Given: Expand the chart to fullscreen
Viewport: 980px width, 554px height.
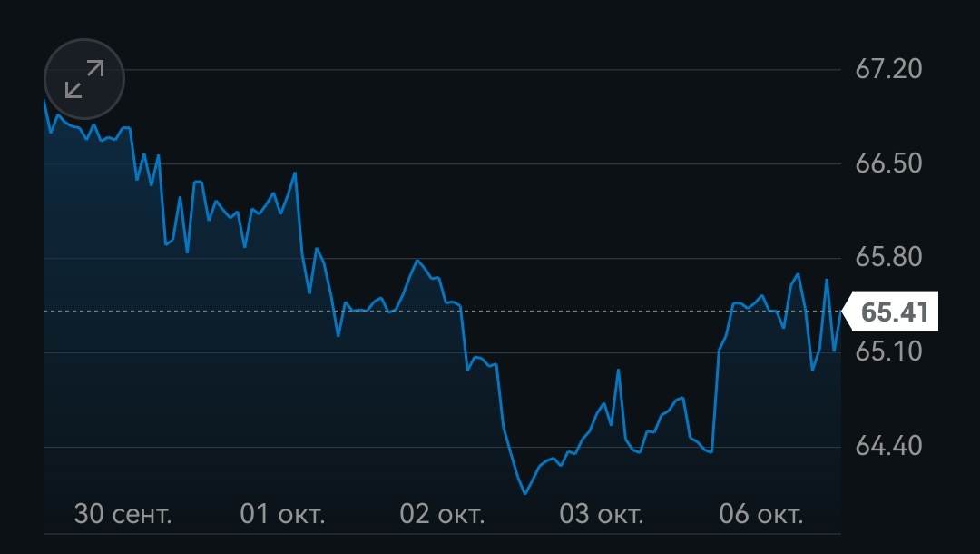Looking at the screenshot, I should coord(84,79).
